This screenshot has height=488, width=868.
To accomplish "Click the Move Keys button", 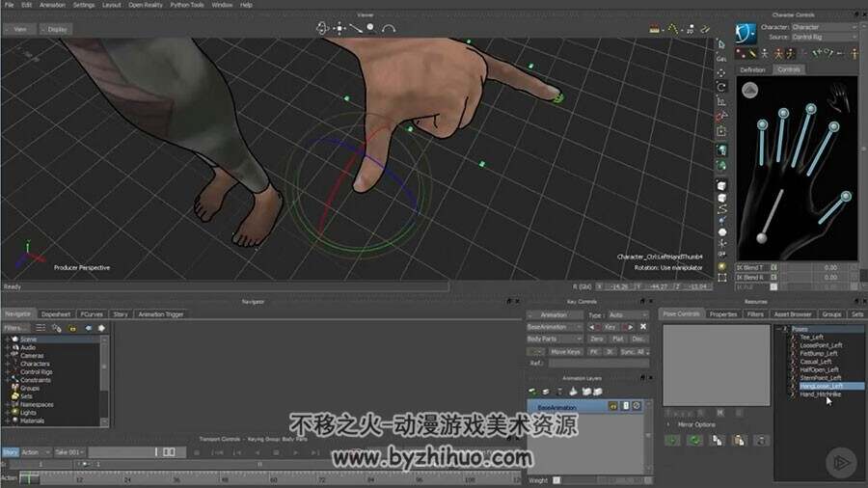I will click(x=566, y=352).
